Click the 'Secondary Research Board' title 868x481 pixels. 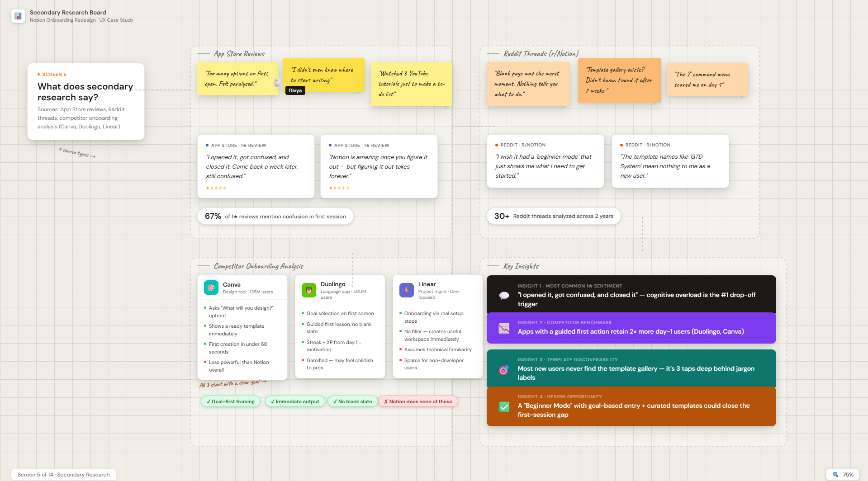click(x=68, y=13)
